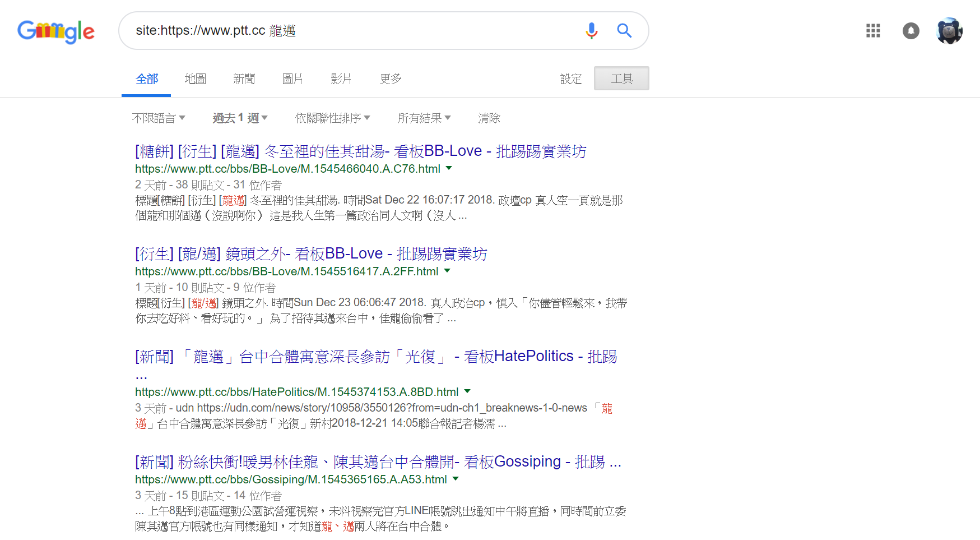Open the Google account profile avatar
The image size is (980, 540).
(x=949, y=30)
